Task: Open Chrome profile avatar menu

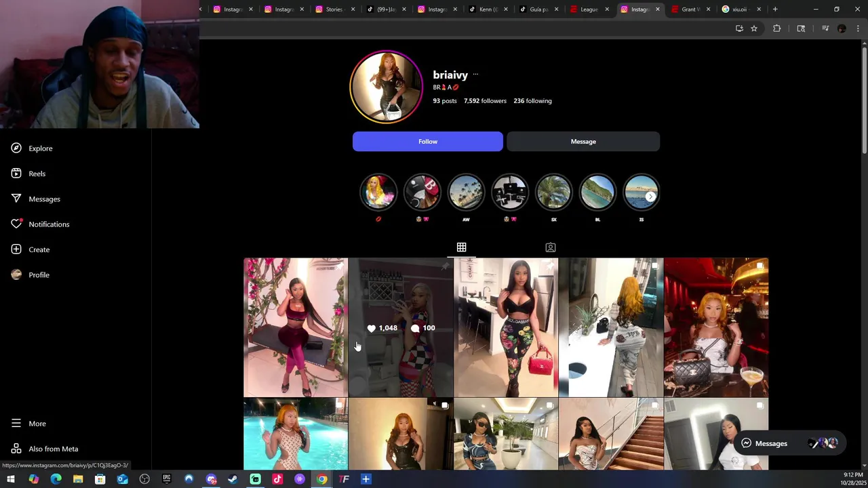Action: (x=842, y=28)
